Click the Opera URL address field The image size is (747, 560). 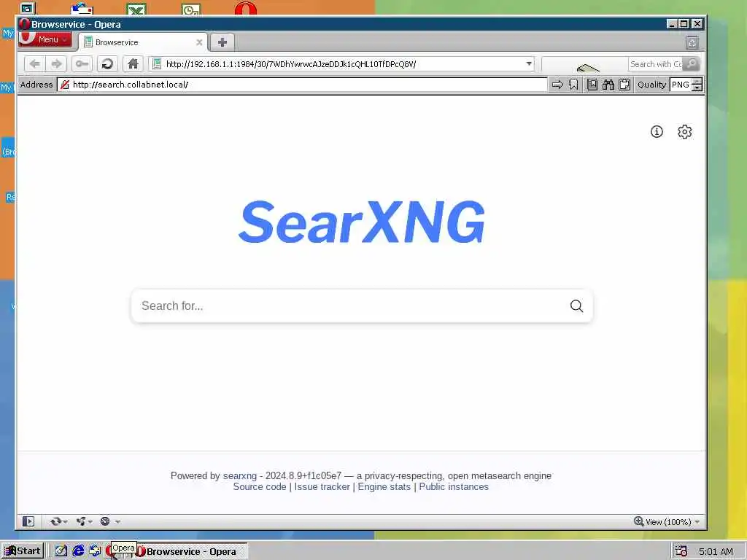(343, 64)
